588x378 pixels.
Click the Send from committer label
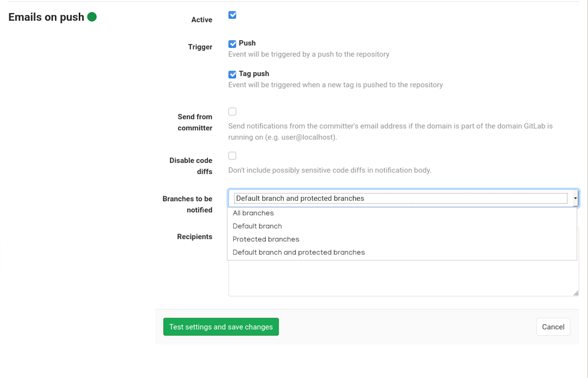tap(195, 122)
